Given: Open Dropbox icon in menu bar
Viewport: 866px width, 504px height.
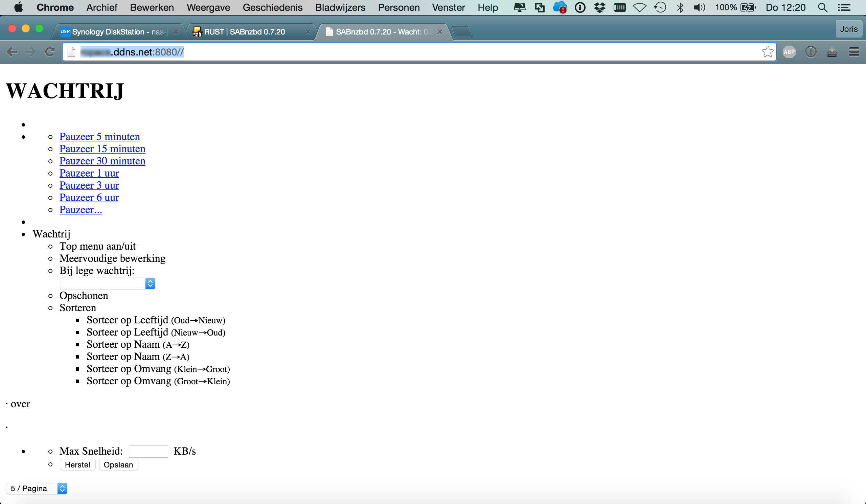Looking at the screenshot, I should 600,7.
